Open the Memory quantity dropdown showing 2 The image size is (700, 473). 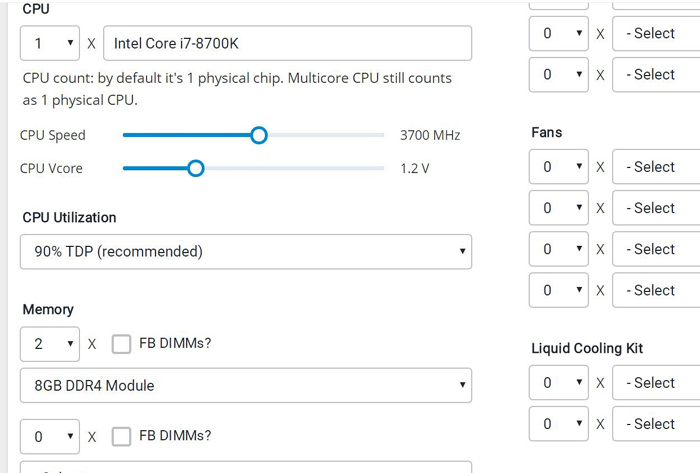50,344
